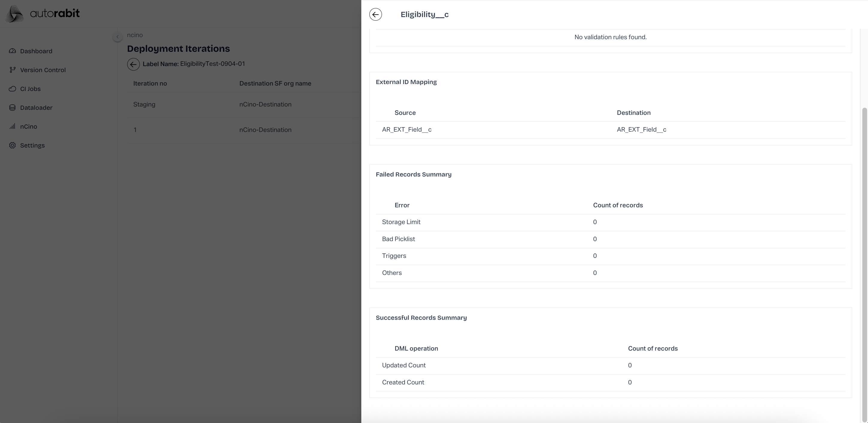868x423 pixels.
Task: Select the iteration number 1 row
Action: click(x=135, y=130)
